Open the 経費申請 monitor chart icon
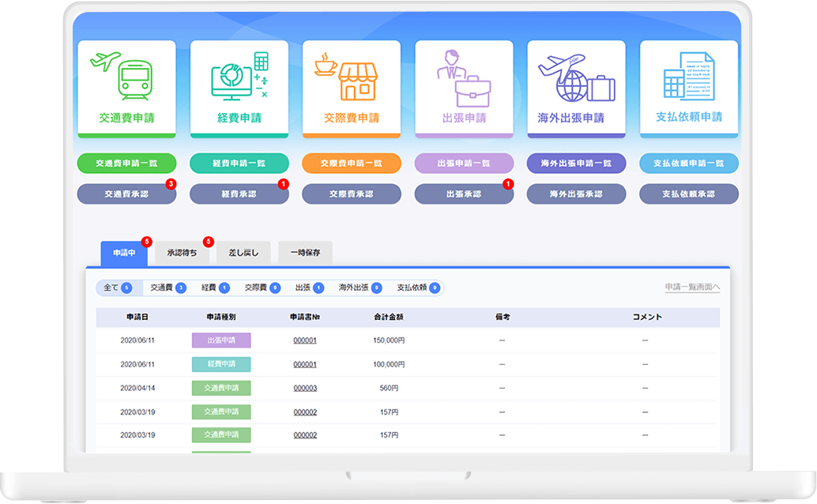This screenshot has height=504, width=817. click(x=239, y=76)
